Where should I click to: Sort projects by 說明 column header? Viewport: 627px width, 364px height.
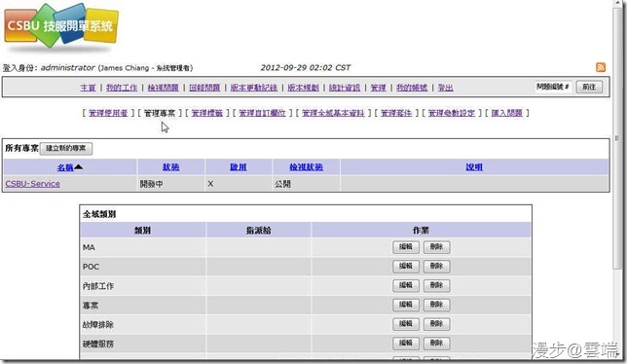click(x=474, y=167)
